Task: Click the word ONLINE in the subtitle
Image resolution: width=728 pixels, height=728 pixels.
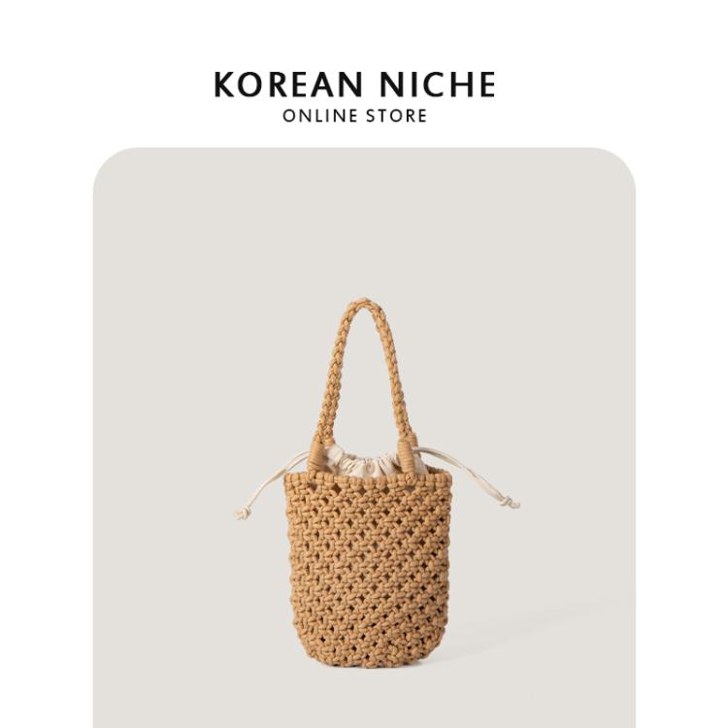Action: coord(320,116)
